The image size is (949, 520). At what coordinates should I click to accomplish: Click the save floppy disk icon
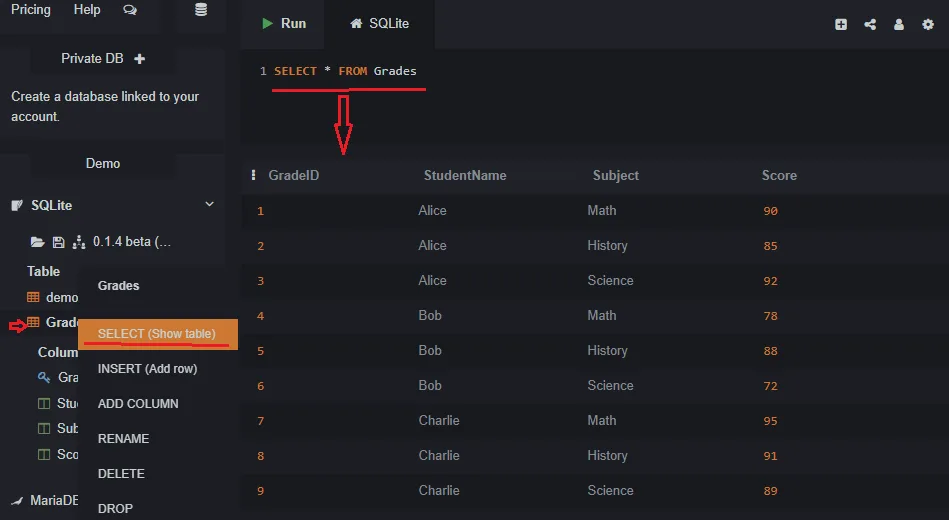(x=58, y=242)
